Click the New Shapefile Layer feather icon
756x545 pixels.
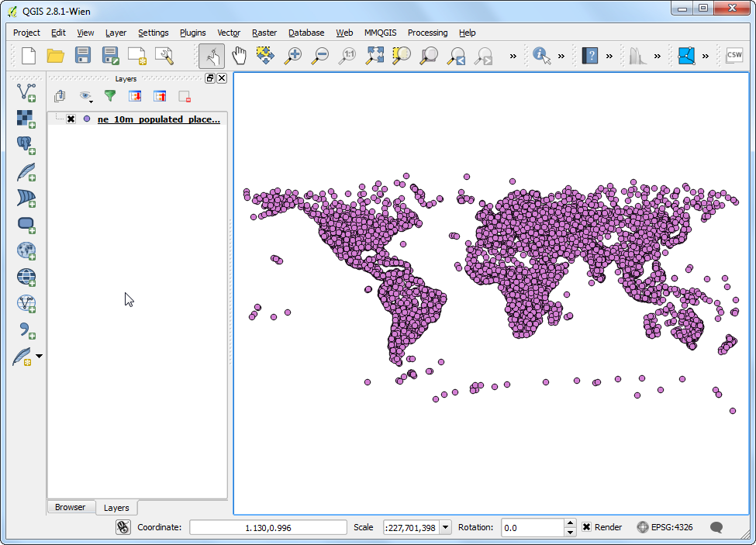(x=22, y=357)
